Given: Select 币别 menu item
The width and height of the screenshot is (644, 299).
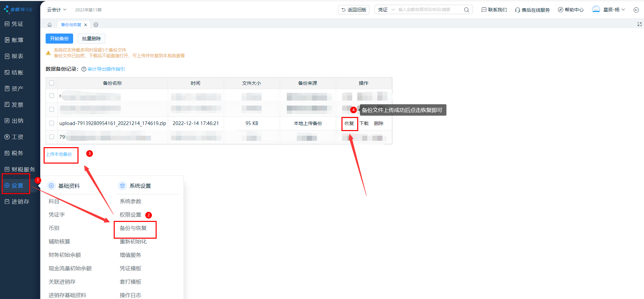Looking at the screenshot, I should [54, 228].
